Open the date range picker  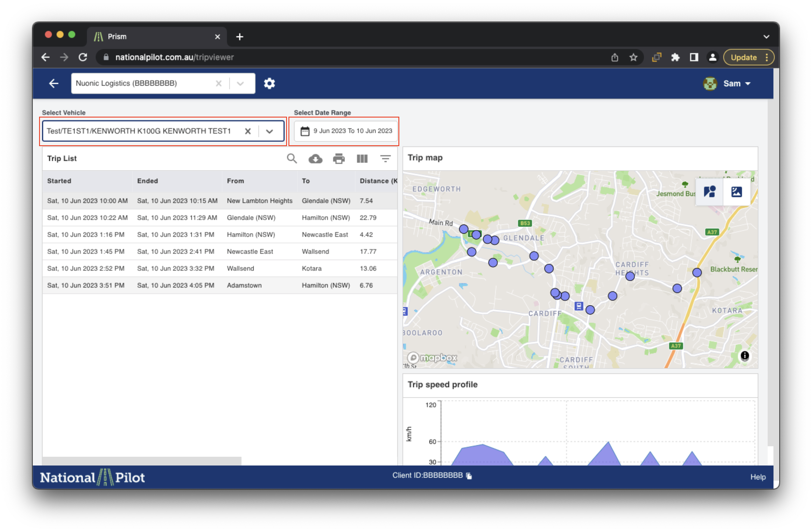[346, 131]
